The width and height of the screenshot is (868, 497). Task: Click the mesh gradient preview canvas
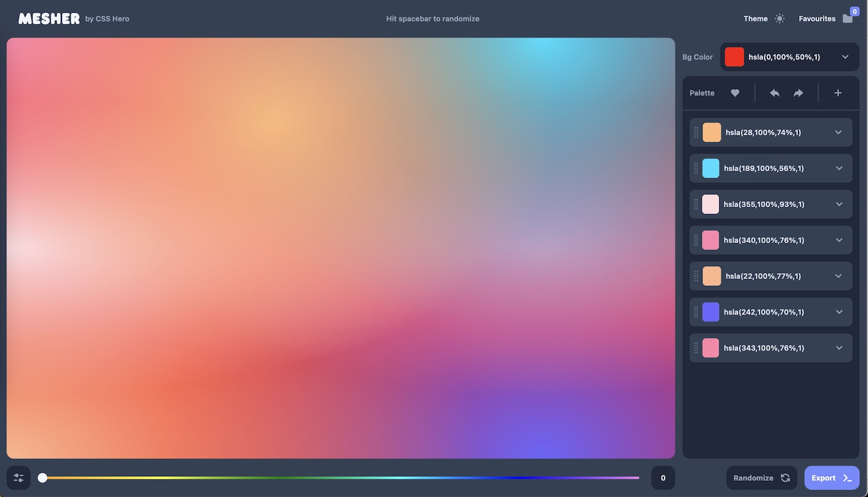coord(341,248)
